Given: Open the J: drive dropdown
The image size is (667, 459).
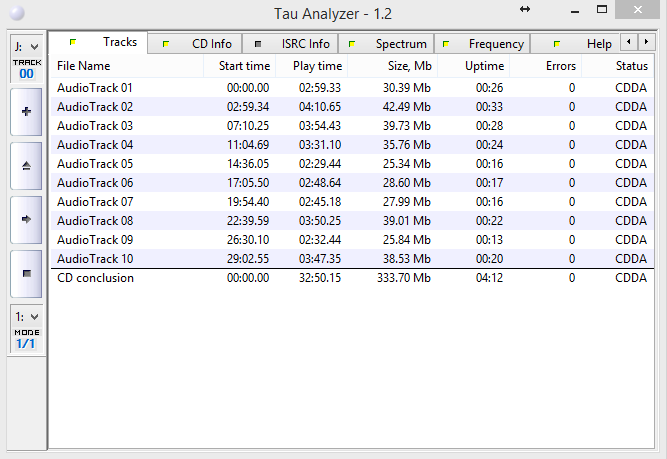Looking at the screenshot, I should (x=26, y=46).
